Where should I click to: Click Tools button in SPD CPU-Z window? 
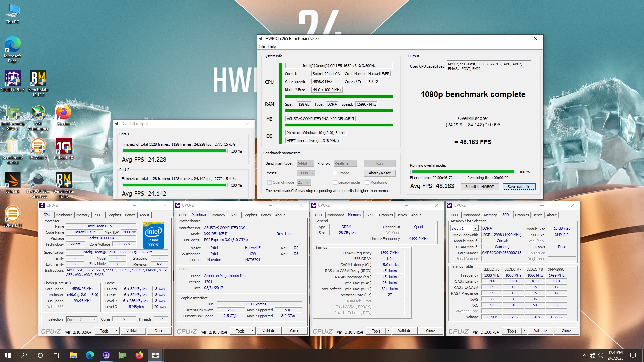click(512, 331)
